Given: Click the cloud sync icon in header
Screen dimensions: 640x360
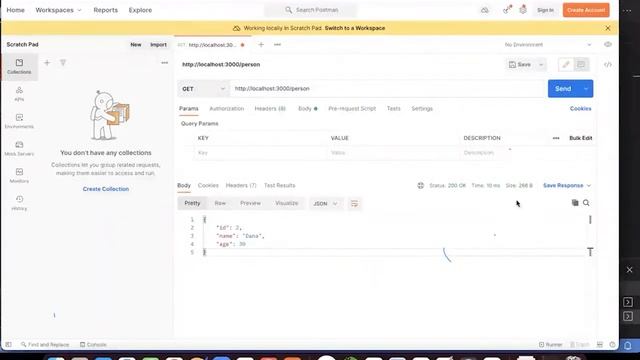Looking at the screenshot, I should (x=484, y=10).
